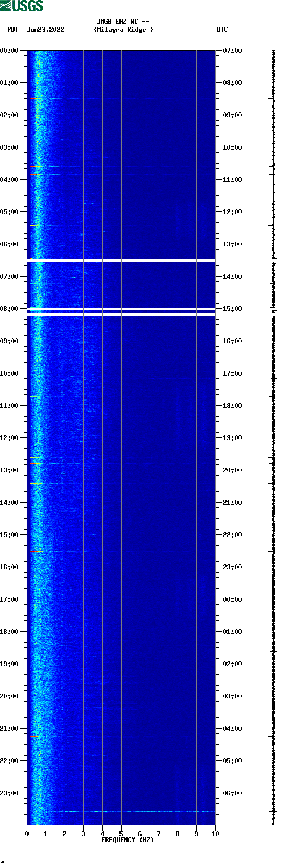This screenshot has height=868, width=297.
Task: Click the '15:00' UTC time label
Action: coord(232,309)
